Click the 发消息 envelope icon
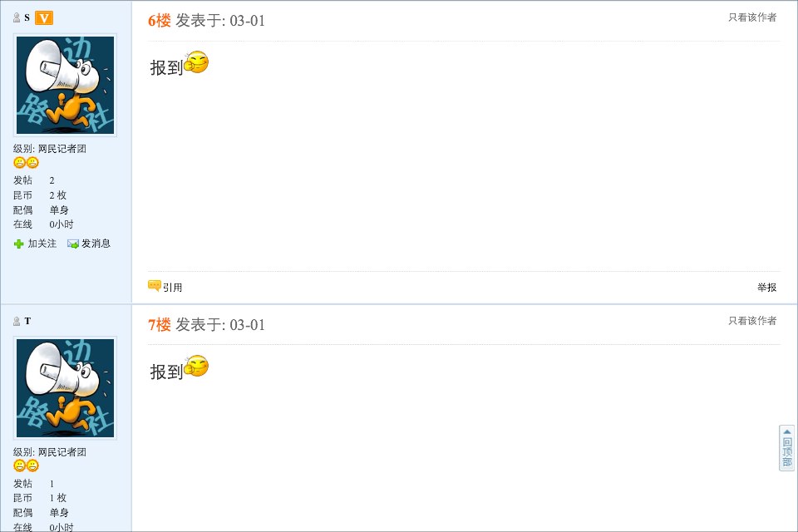 pyautogui.click(x=73, y=244)
